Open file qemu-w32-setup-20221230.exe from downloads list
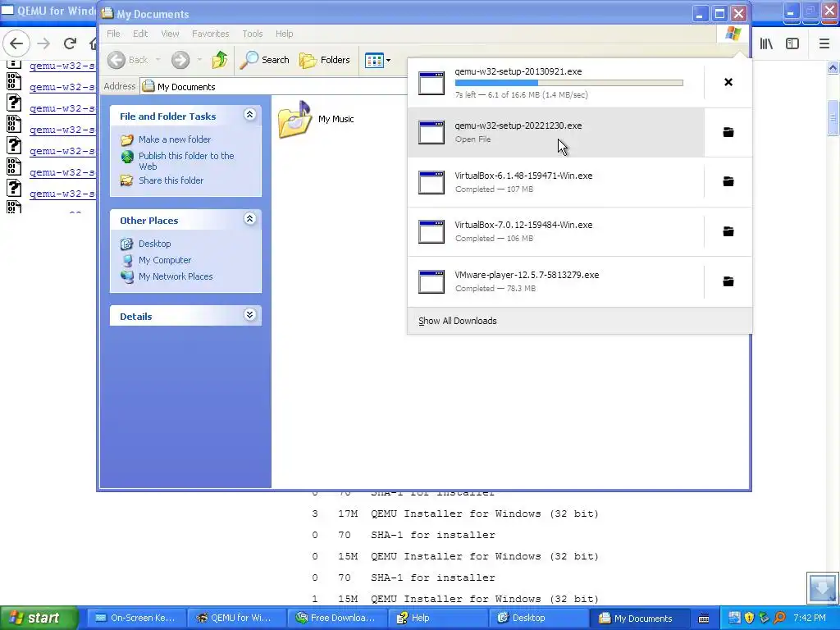 pyautogui.click(x=555, y=132)
